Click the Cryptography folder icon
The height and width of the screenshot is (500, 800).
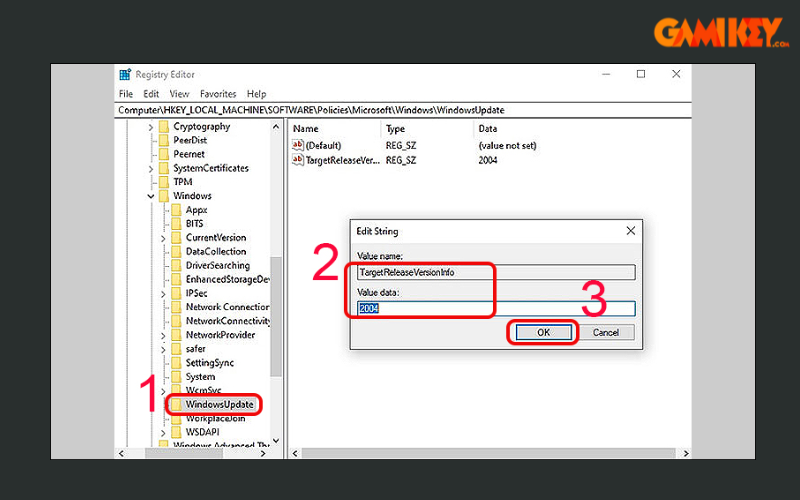click(164, 127)
